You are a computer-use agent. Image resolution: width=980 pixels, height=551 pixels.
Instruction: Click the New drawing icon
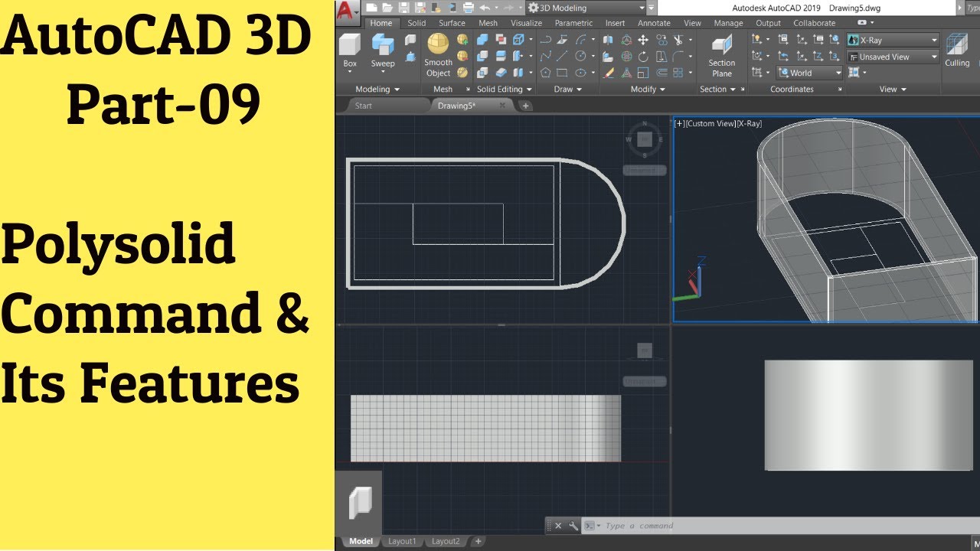[371, 8]
